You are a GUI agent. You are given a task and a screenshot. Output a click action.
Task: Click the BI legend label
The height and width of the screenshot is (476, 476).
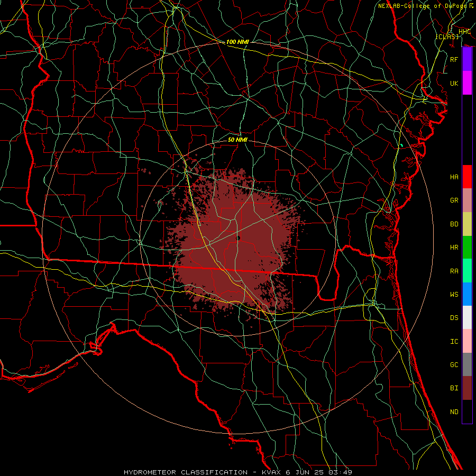pos(454,388)
